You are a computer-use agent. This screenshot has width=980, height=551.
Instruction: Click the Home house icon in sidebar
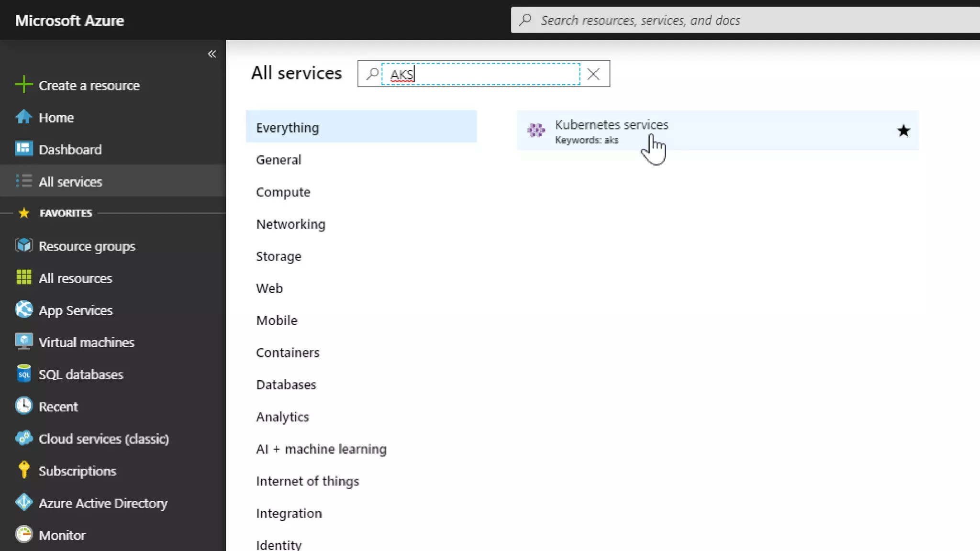click(x=23, y=117)
